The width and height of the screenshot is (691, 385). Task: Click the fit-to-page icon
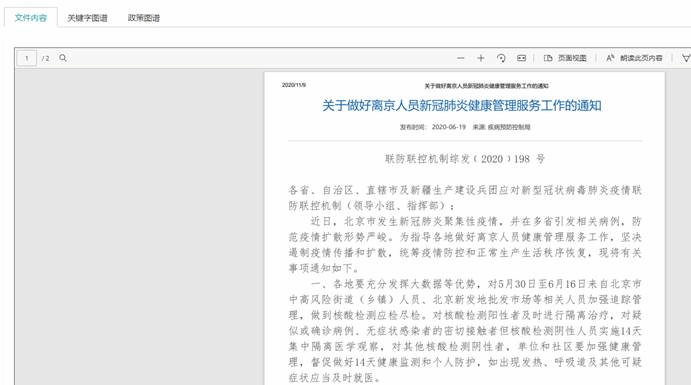[521, 58]
